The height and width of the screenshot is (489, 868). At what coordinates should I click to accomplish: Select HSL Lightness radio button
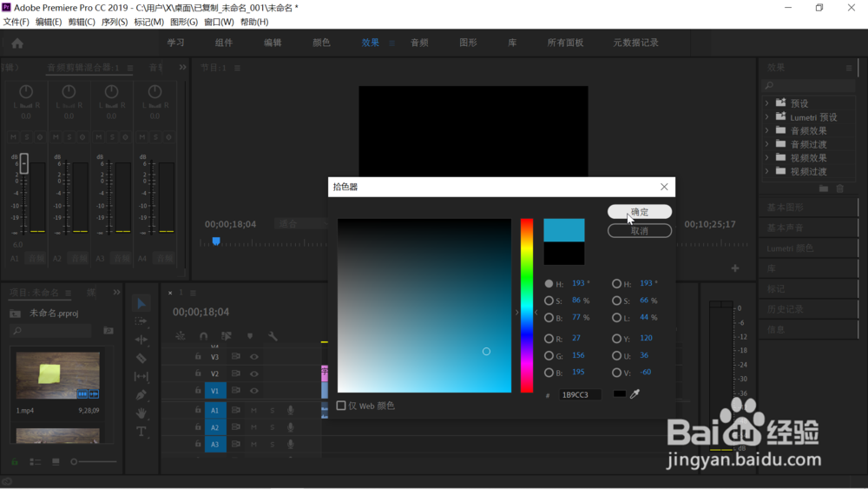[x=616, y=318]
